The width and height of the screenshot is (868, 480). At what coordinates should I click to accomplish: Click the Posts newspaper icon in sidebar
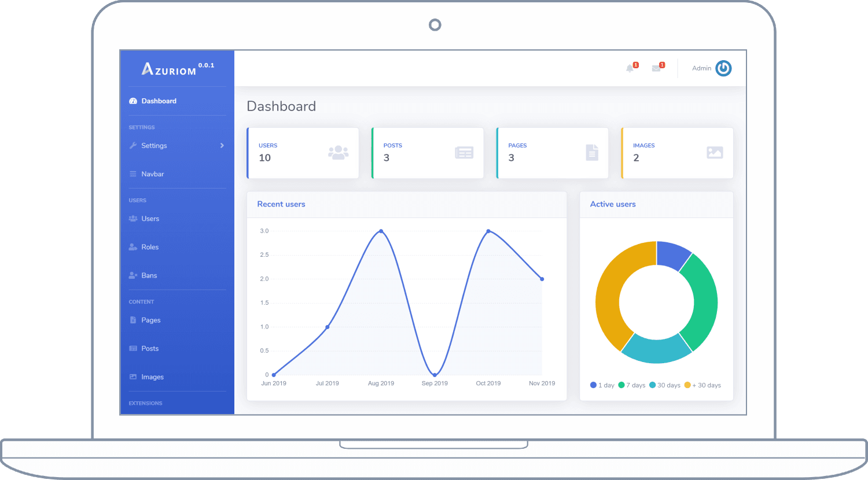point(133,349)
